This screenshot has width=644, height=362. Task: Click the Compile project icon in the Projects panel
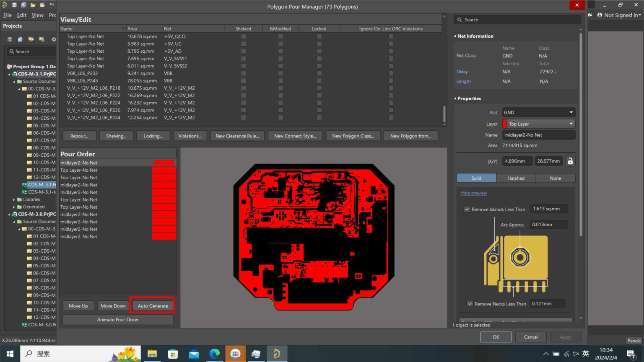pos(20,39)
